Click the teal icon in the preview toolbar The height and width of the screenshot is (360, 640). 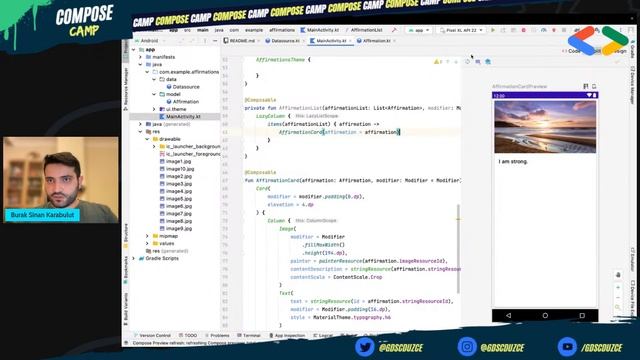pos(488,62)
